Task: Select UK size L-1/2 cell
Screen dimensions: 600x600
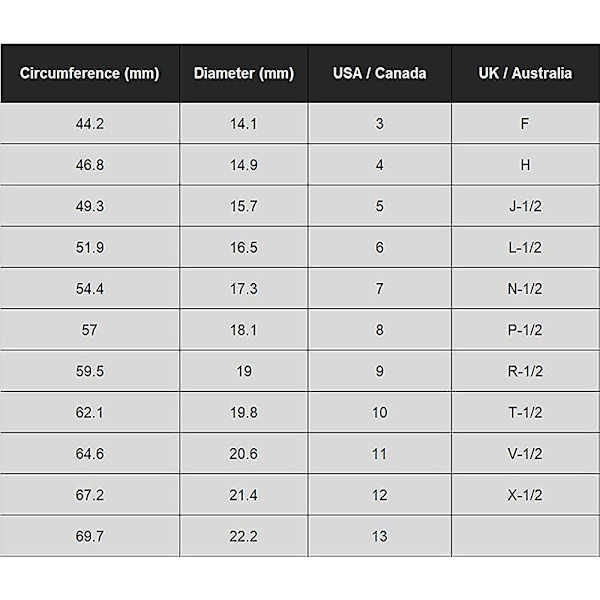Action: pos(525,248)
